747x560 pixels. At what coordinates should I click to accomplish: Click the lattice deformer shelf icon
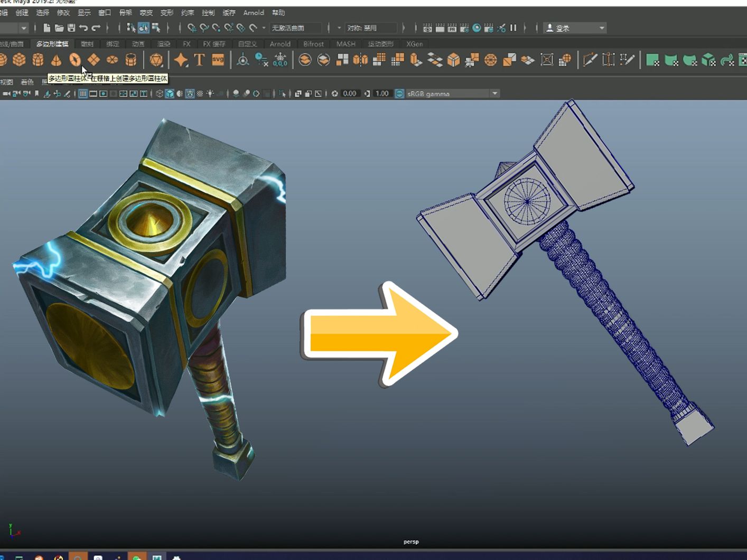pos(547,60)
